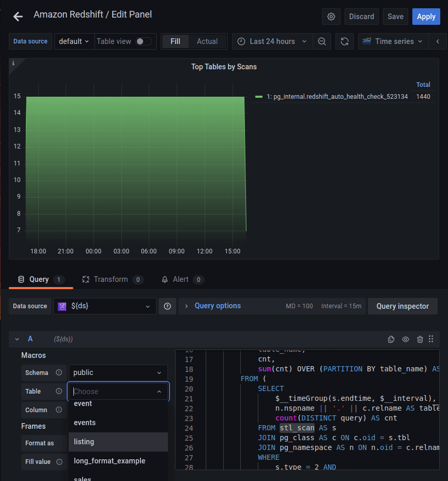Click the panel info icon in corner

[13, 63]
